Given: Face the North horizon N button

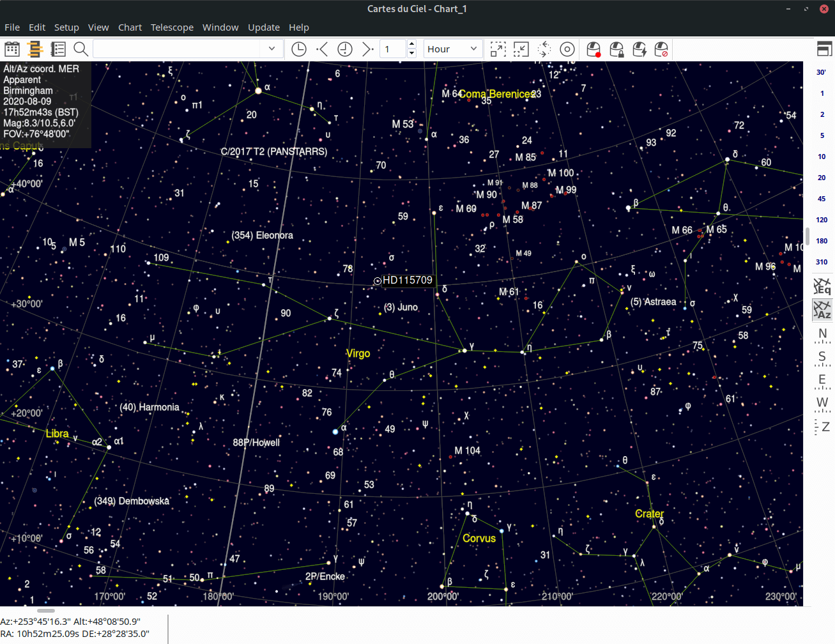Looking at the screenshot, I should 822,334.
